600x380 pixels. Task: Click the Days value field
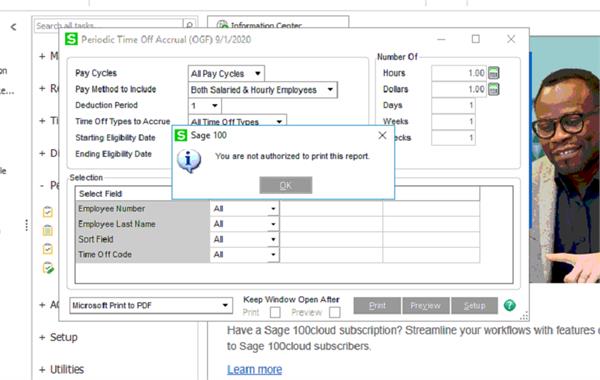(x=453, y=105)
